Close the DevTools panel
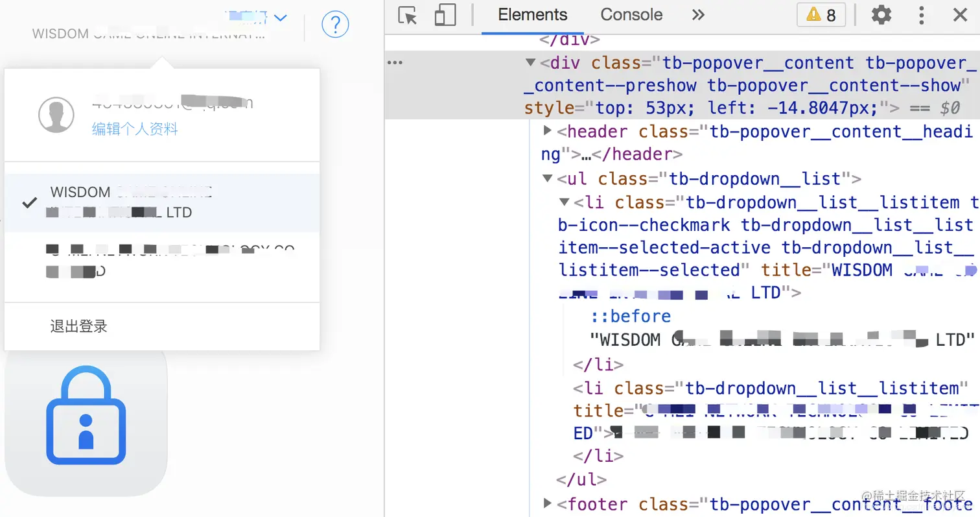The width and height of the screenshot is (980, 517). click(x=959, y=15)
